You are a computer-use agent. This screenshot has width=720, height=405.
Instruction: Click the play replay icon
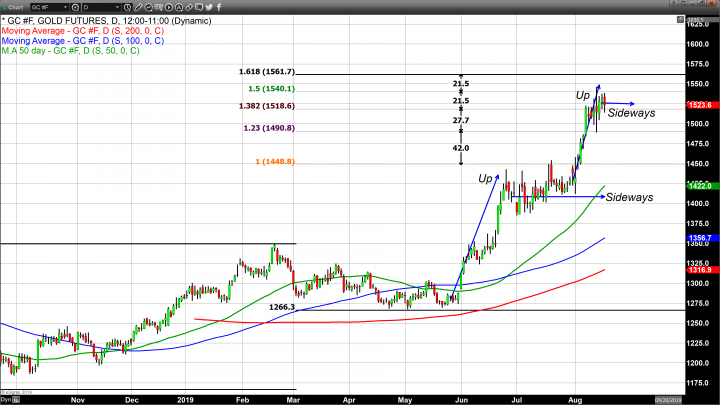169,7
